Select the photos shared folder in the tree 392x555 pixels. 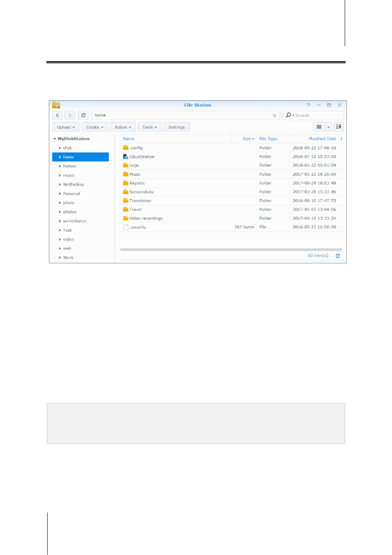(70, 212)
